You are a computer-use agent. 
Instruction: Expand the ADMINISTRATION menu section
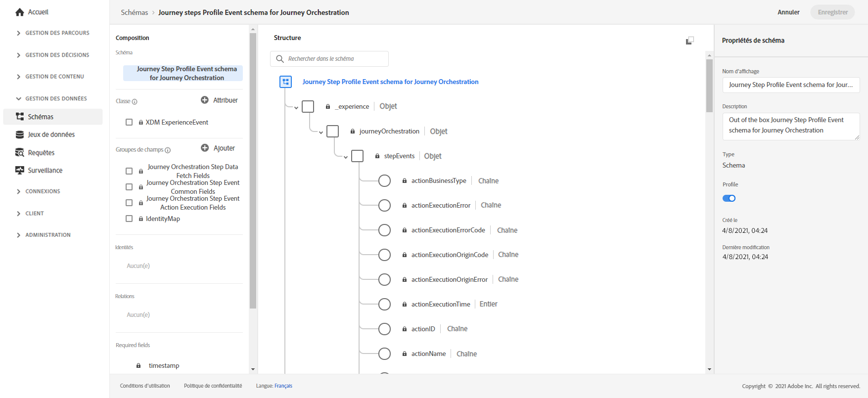point(19,235)
